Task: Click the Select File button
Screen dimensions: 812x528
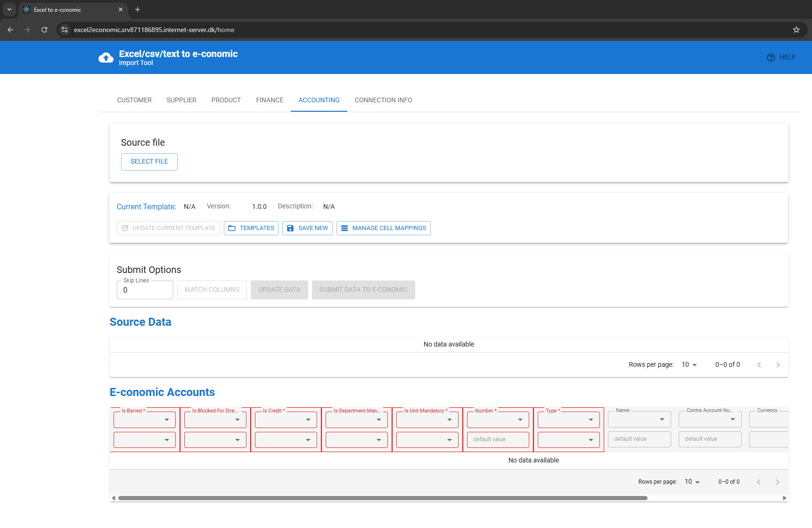Action: tap(149, 162)
